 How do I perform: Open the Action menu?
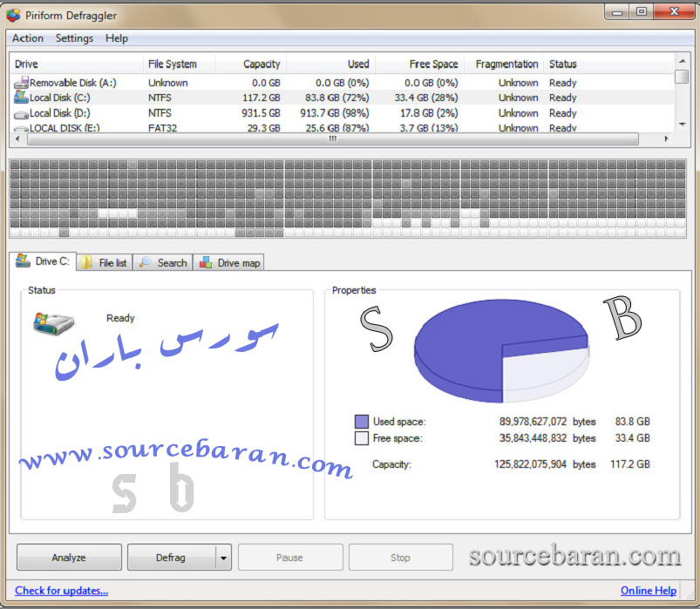point(28,38)
